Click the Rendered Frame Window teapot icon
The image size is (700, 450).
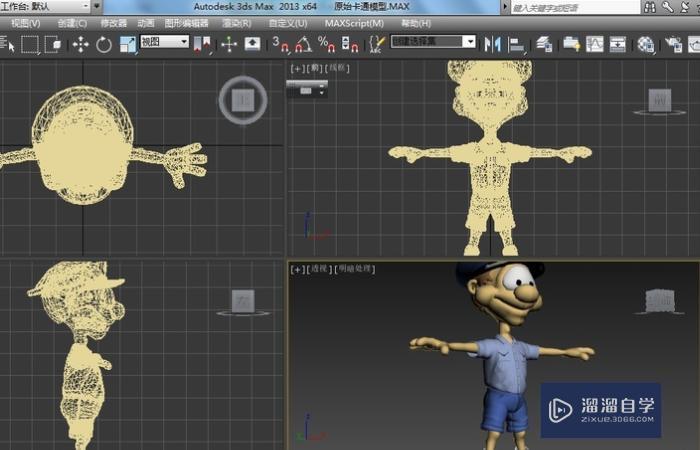click(x=694, y=45)
